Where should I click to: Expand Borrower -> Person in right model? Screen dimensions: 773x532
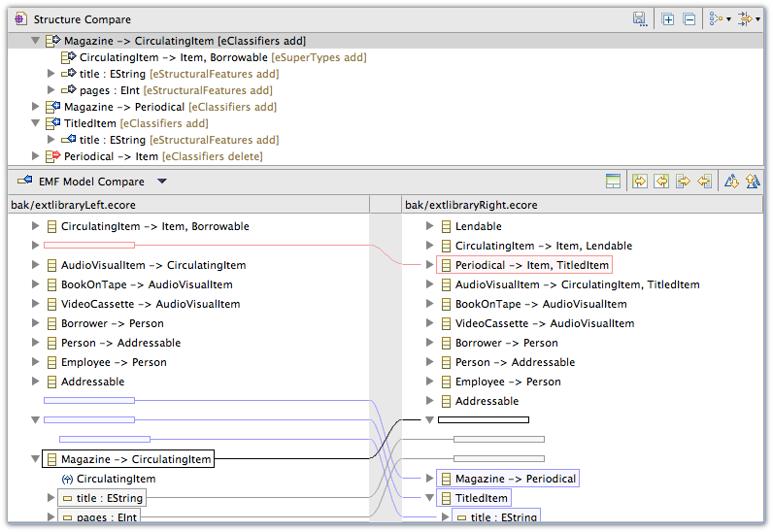coord(429,342)
